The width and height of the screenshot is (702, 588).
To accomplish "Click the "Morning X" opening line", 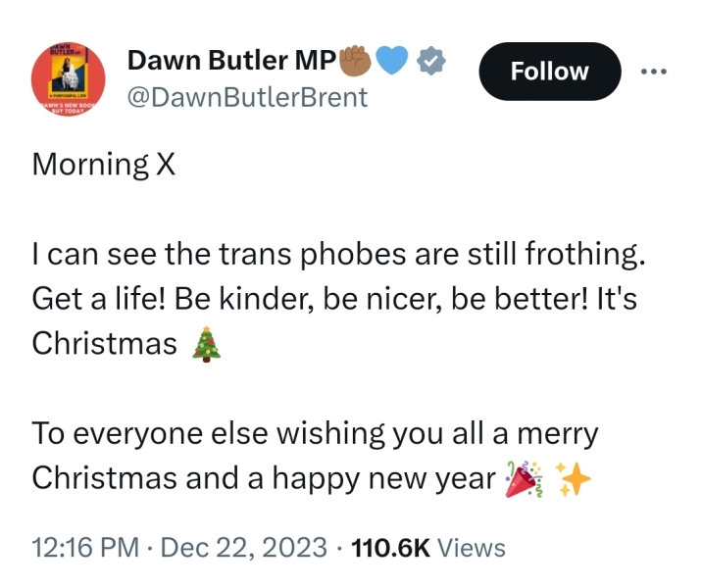I will click(103, 164).
